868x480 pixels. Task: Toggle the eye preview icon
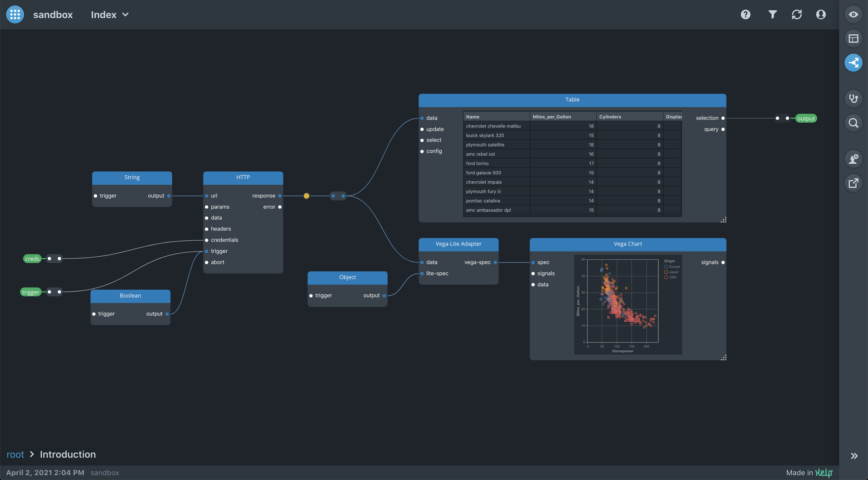coord(853,14)
